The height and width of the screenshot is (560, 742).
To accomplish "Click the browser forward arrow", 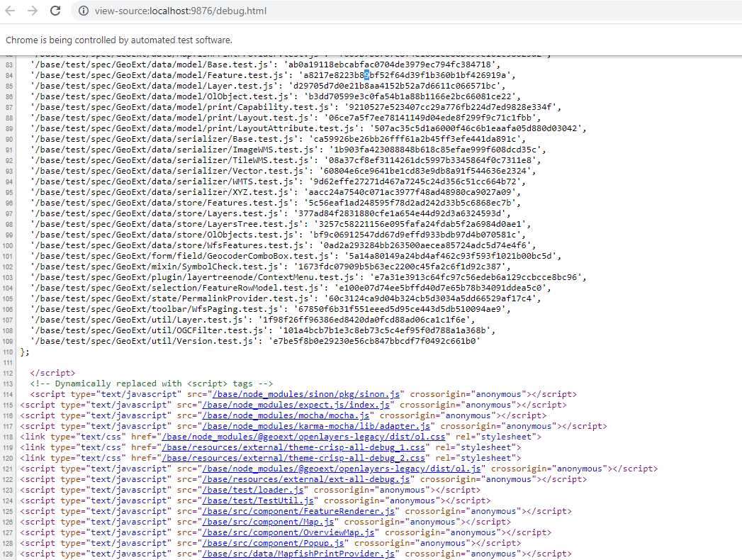I will pos(32,11).
